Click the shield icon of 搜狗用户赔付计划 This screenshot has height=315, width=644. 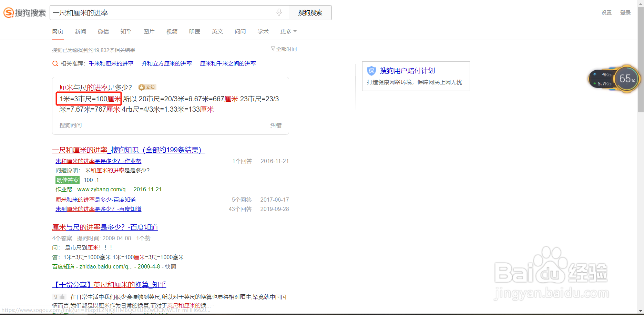(371, 71)
